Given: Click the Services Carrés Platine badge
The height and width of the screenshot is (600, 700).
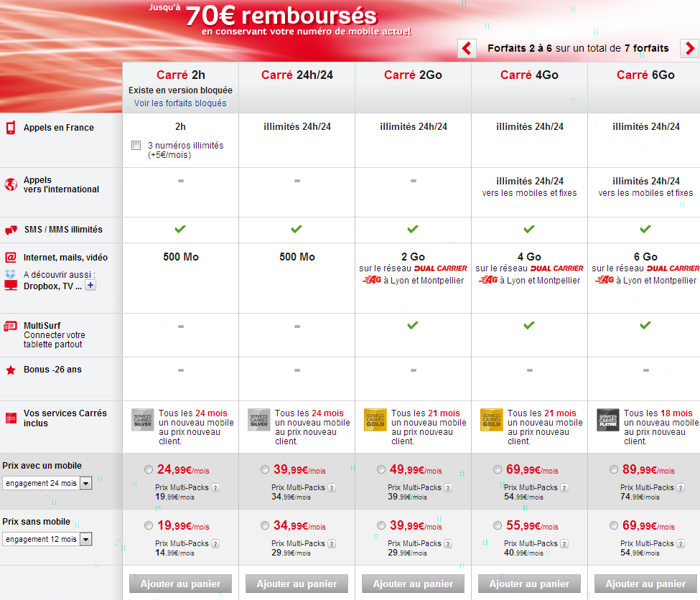Looking at the screenshot, I should (x=607, y=419).
